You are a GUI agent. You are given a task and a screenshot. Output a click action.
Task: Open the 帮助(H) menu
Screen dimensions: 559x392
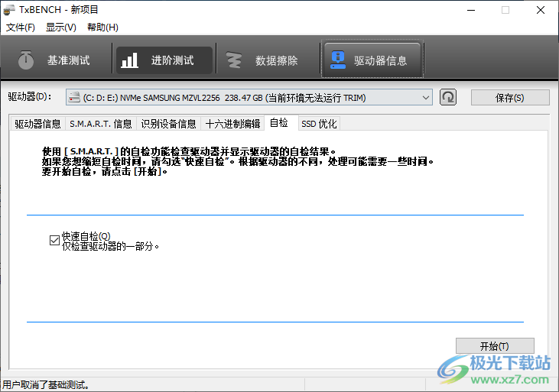pyautogui.click(x=102, y=27)
